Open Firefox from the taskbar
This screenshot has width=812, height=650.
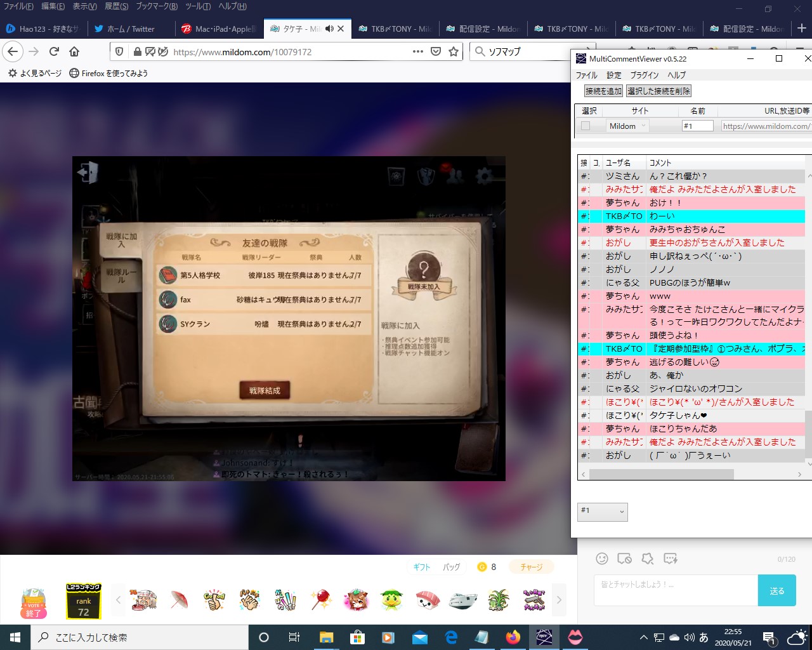click(513, 637)
